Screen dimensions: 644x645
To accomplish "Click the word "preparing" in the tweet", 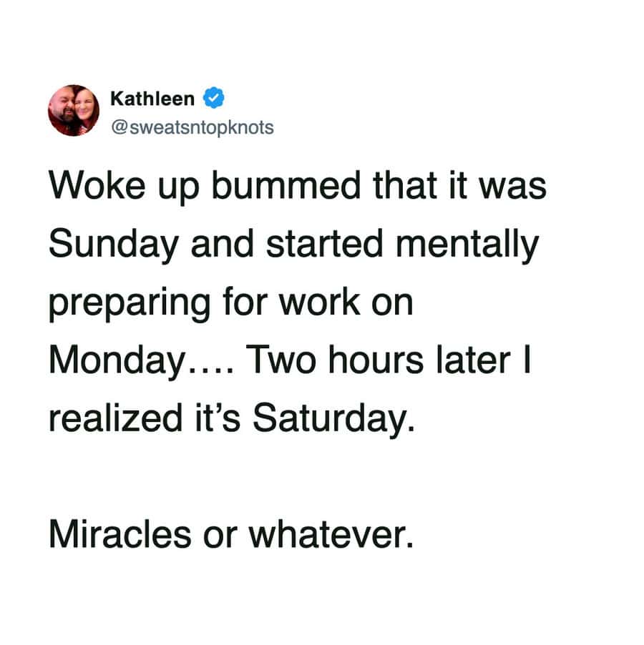I will 125,304.
